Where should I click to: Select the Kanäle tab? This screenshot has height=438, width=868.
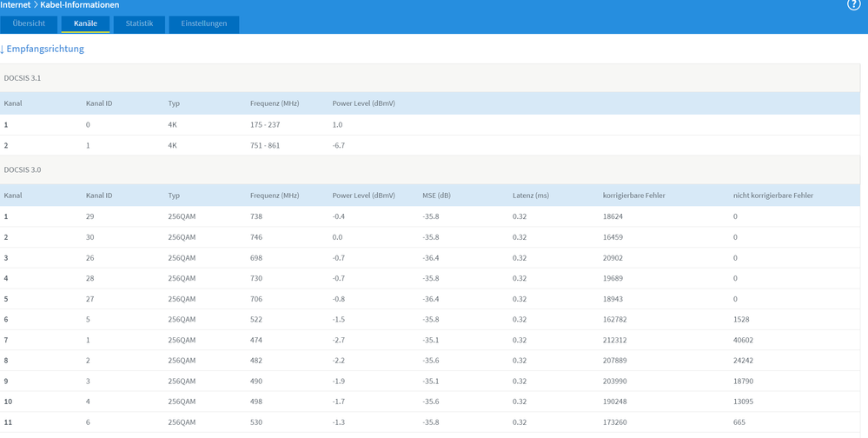coord(85,23)
